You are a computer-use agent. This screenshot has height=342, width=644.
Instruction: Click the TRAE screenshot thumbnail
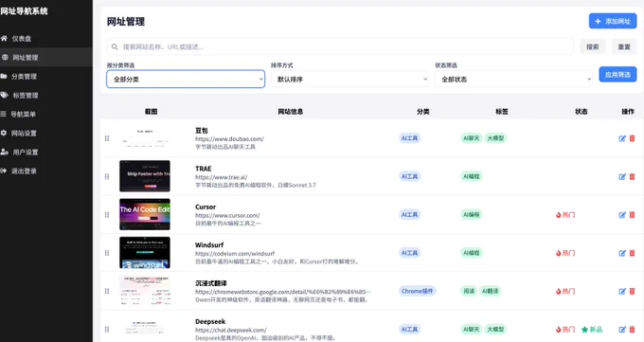point(145,176)
